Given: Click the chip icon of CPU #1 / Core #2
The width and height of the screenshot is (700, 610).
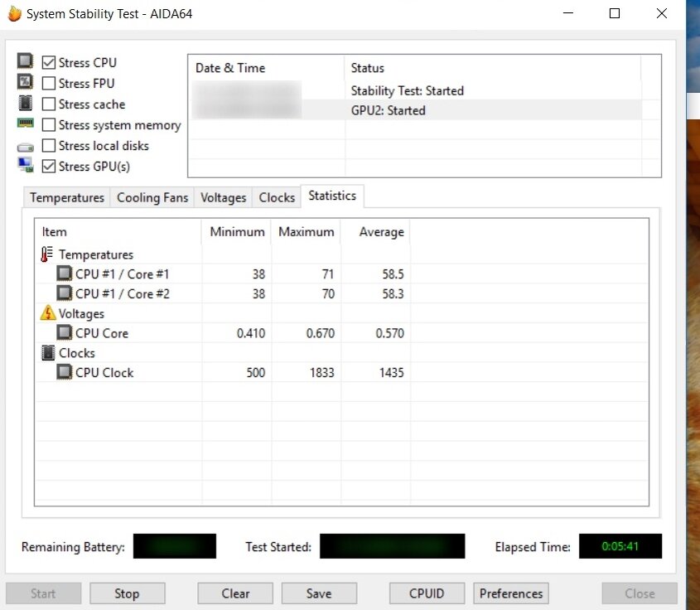Looking at the screenshot, I should tap(65, 293).
